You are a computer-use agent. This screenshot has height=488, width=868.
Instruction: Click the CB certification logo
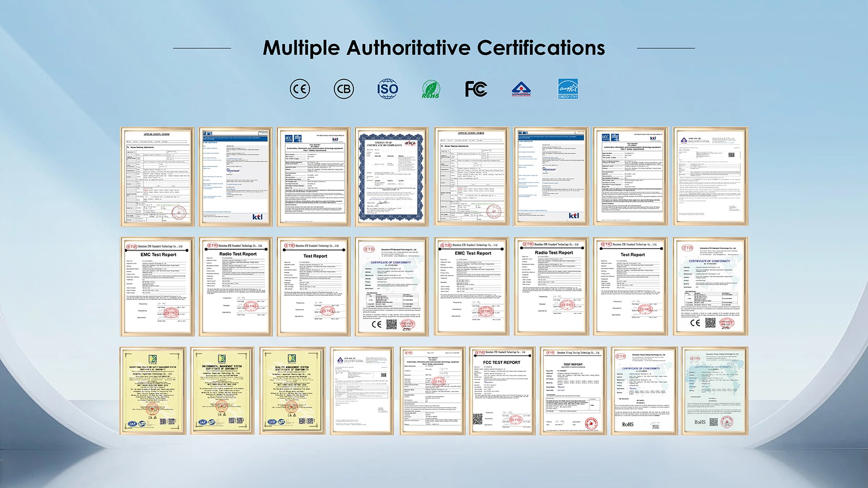[344, 89]
